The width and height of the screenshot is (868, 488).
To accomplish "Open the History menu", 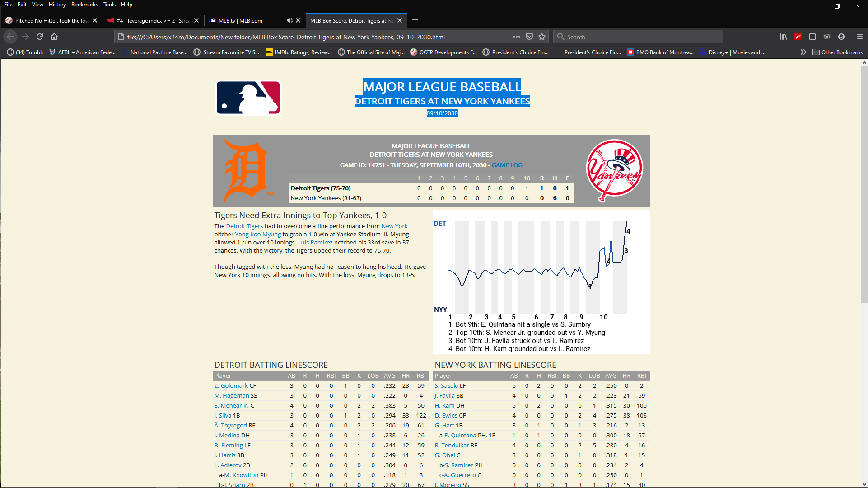I will [57, 5].
